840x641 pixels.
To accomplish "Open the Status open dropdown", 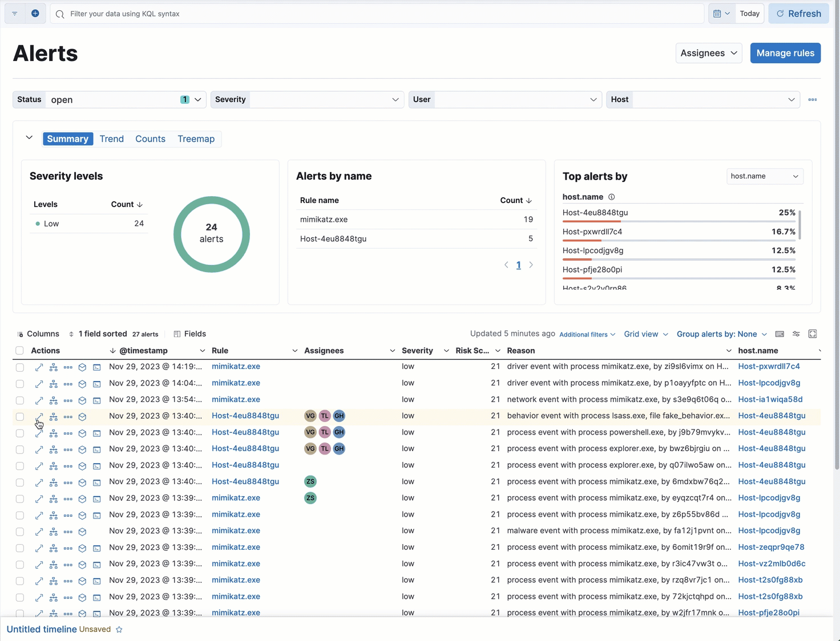I will pos(124,100).
